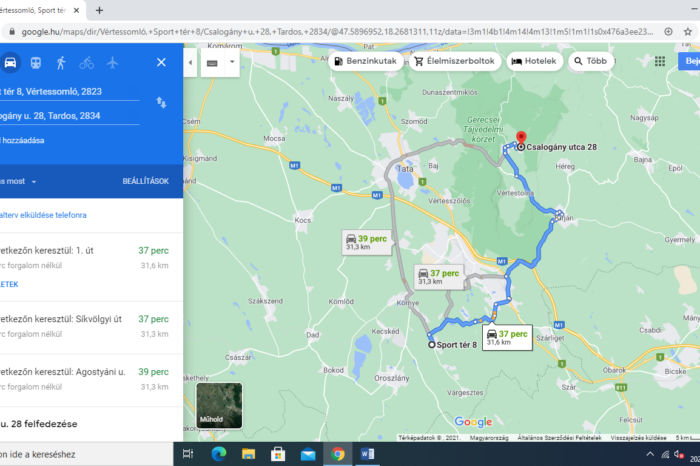Close the Vértessomló Sport tér tab
Image resolution: width=700 pixels, height=466 pixels.
pyautogui.click(x=76, y=10)
